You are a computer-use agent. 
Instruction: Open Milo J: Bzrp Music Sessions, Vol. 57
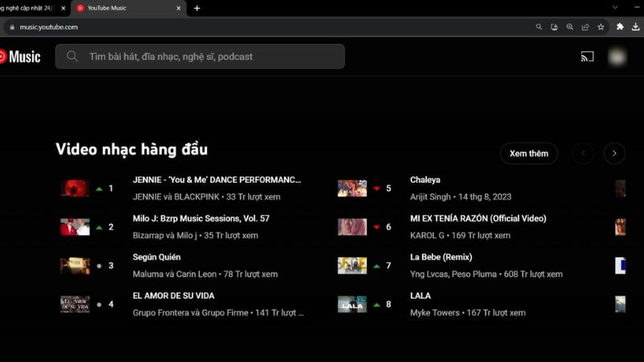(200, 218)
